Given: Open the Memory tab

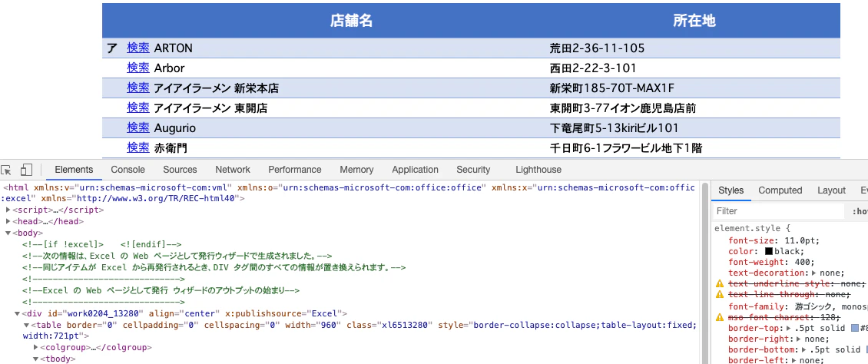Looking at the screenshot, I should point(356,170).
